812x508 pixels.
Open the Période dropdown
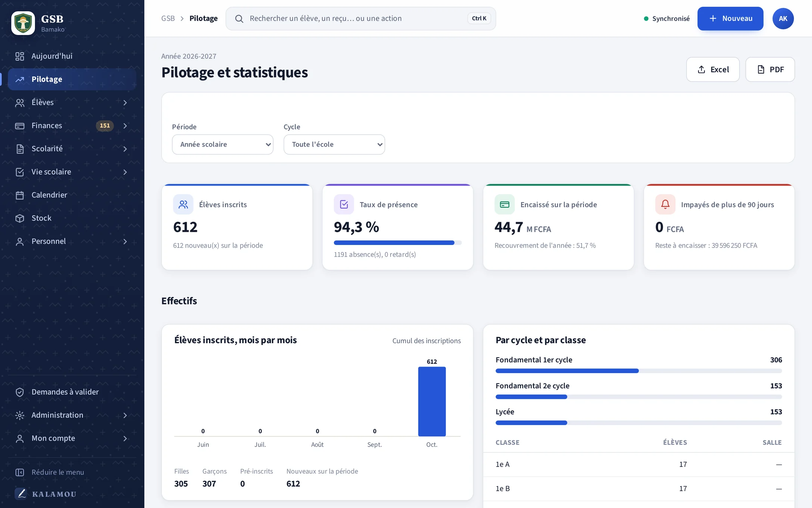point(223,144)
